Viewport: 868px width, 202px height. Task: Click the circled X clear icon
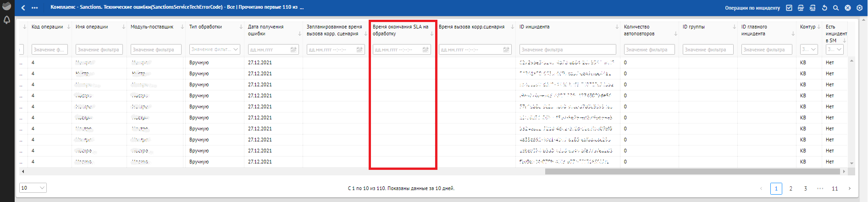point(848,8)
